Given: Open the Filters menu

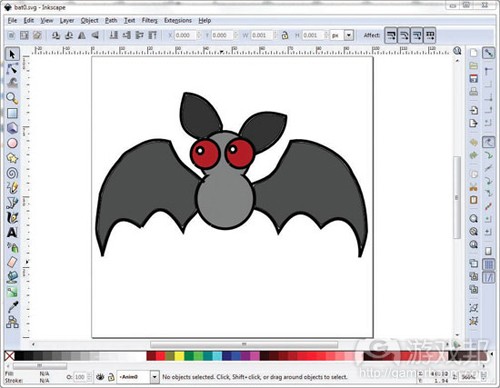Looking at the screenshot, I should click(150, 20).
